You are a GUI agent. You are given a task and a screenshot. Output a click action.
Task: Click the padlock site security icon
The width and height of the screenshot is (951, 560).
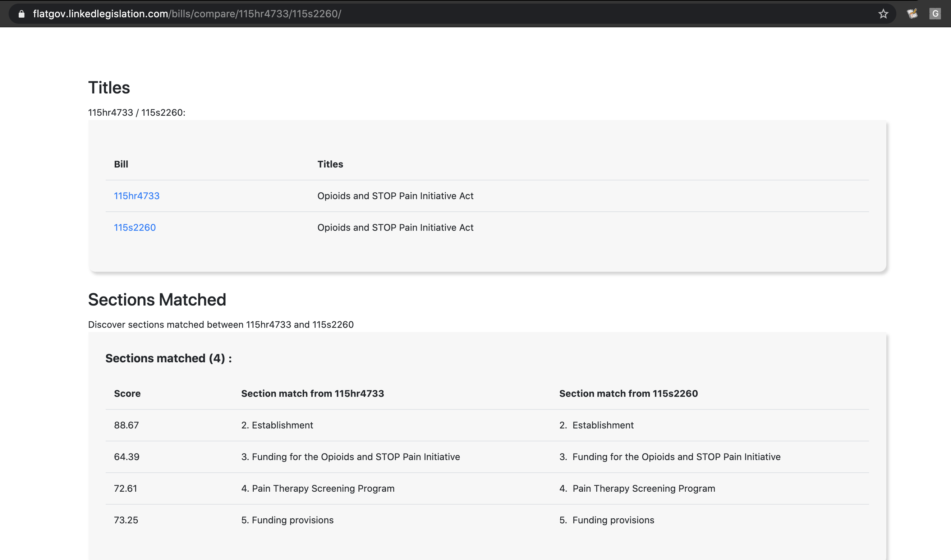pos(22,14)
